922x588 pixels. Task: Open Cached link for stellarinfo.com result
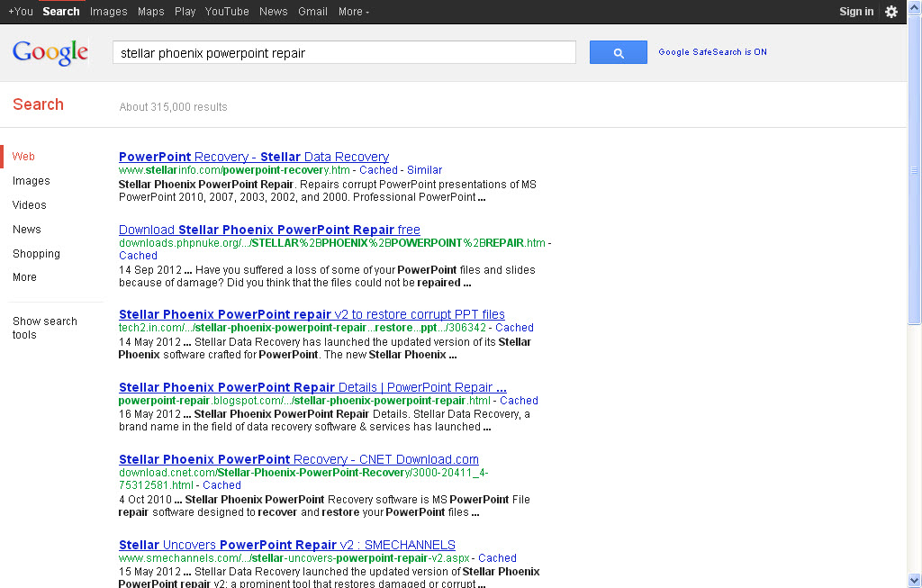click(378, 170)
